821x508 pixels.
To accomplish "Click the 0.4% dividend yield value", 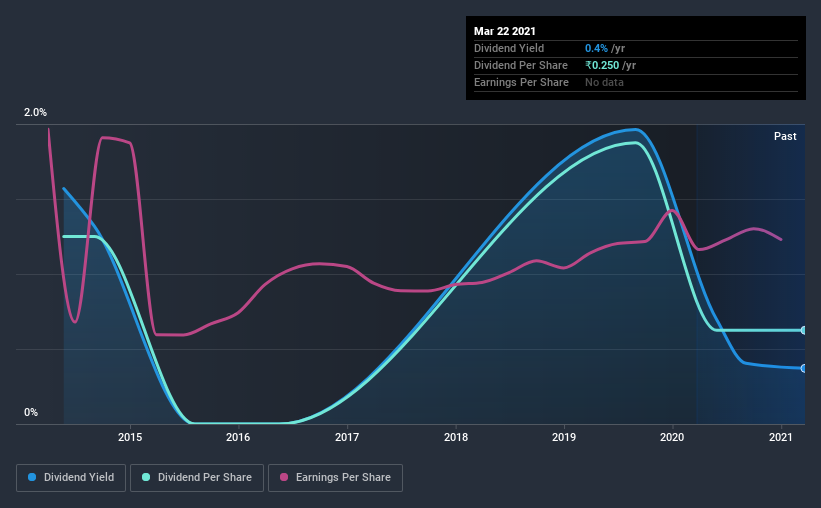I will 596,48.
